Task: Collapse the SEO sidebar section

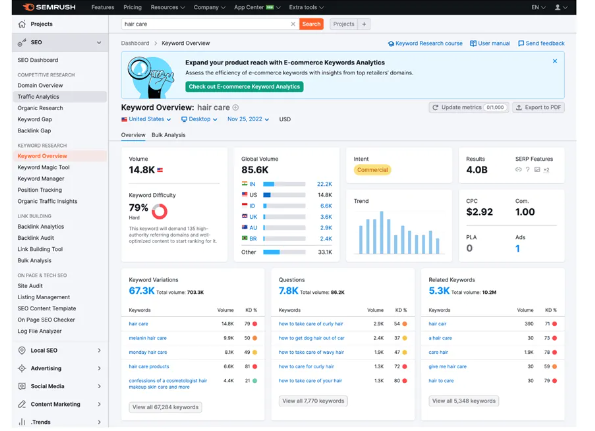Action: (x=99, y=42)
